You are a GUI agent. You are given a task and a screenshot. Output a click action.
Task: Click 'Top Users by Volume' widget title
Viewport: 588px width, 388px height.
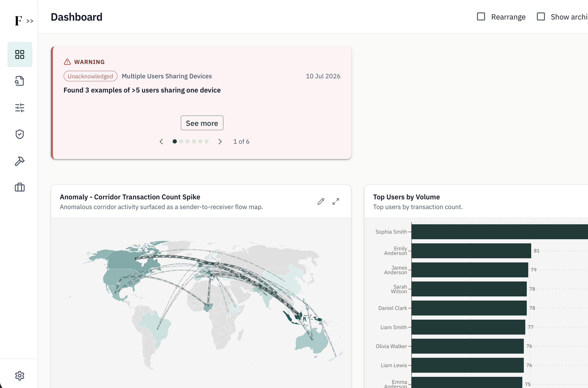[407, 197]
